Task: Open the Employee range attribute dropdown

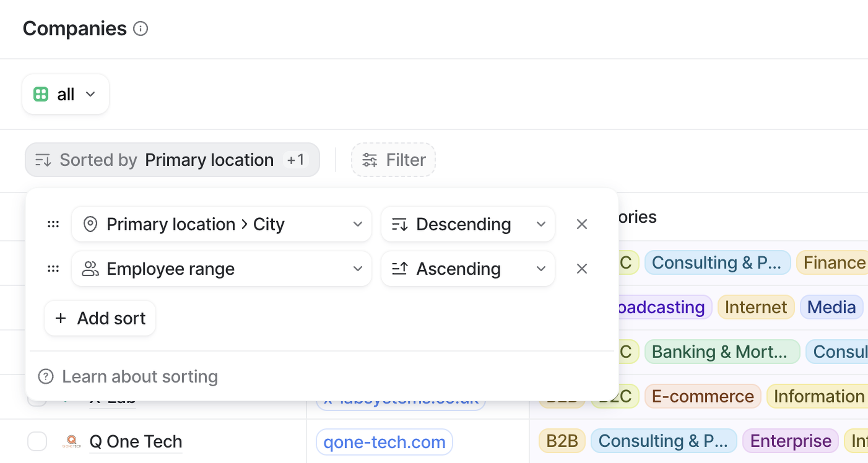Action: point(221,269)
